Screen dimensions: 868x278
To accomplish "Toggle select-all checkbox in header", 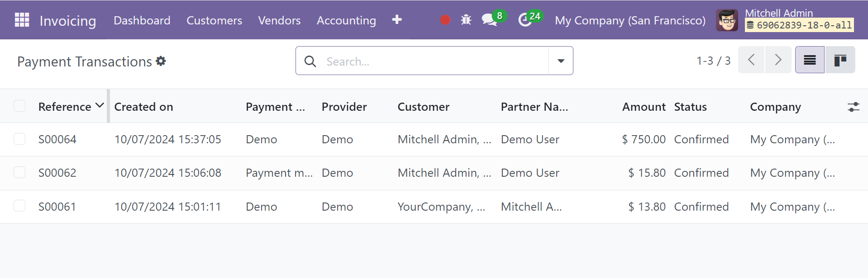I will [x=19, y=106].
